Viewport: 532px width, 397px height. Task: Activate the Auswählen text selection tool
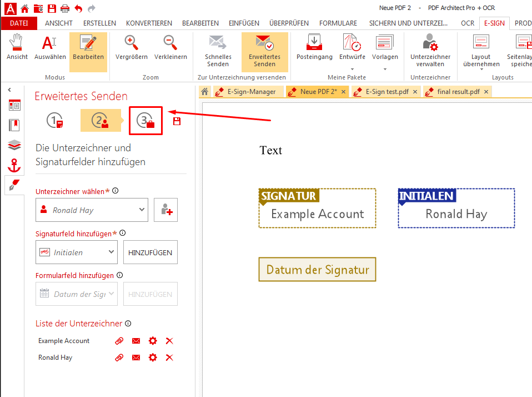click(50, 48)
